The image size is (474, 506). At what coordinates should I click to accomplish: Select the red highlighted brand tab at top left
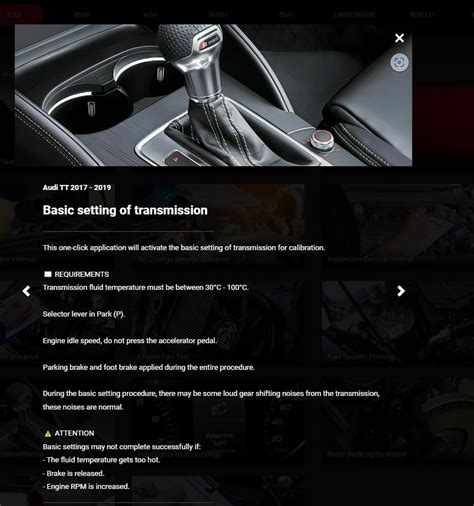(x=21, y=15)
